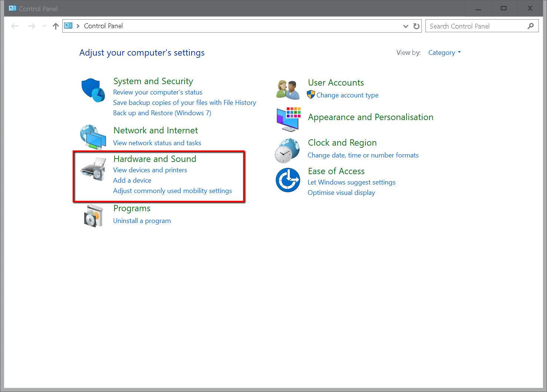Screen dimensions: 547x392
Task: Open Appearance and Personalisation heading
Action: [371, 117]
